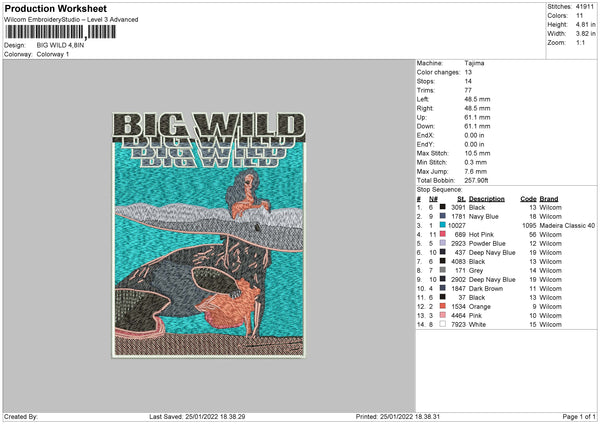Viewport: 600px width, 424px height.
Task: Click the 'Production Worksheet' title
Action: [56, 8]
